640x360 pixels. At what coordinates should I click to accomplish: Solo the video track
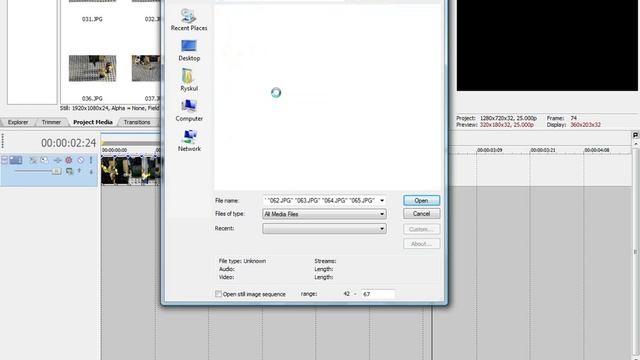[91, 160]
